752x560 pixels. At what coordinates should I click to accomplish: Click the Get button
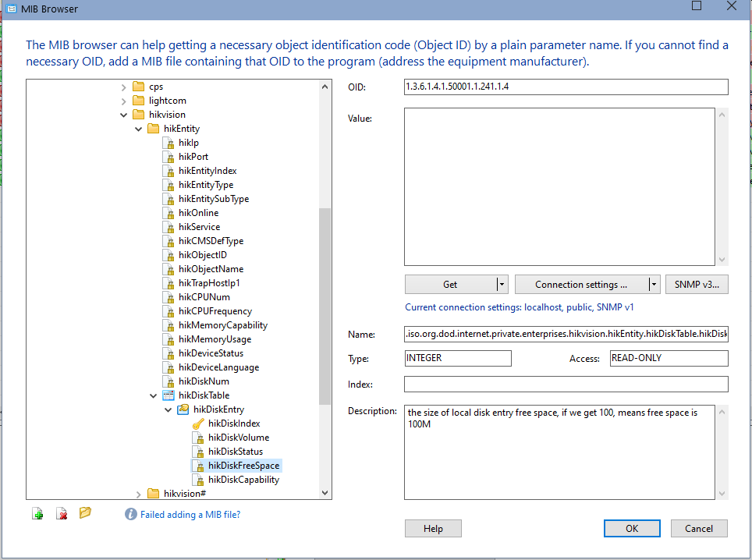pyautogui.click(x=450, y=285)
